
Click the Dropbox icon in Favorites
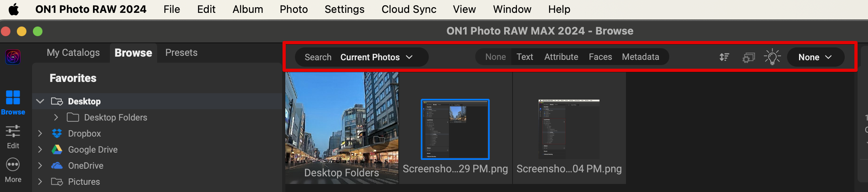pos(57,133)
